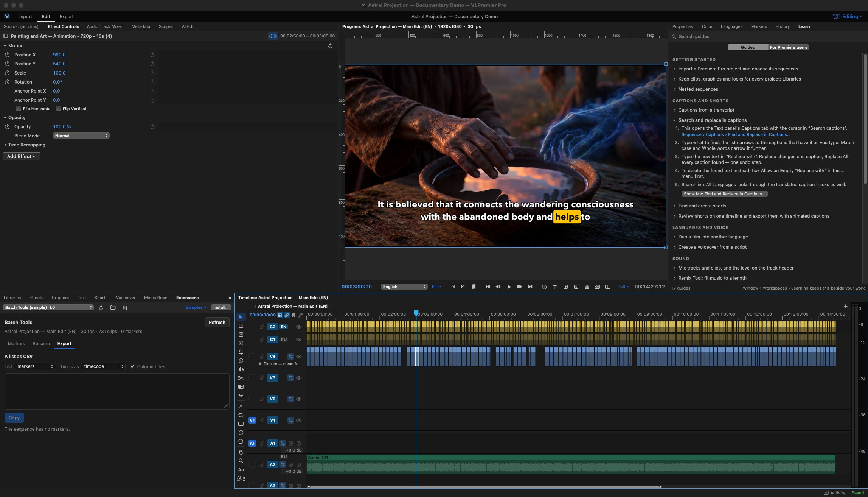Click the Refresh button in Batch Tools

pos(217,323)
